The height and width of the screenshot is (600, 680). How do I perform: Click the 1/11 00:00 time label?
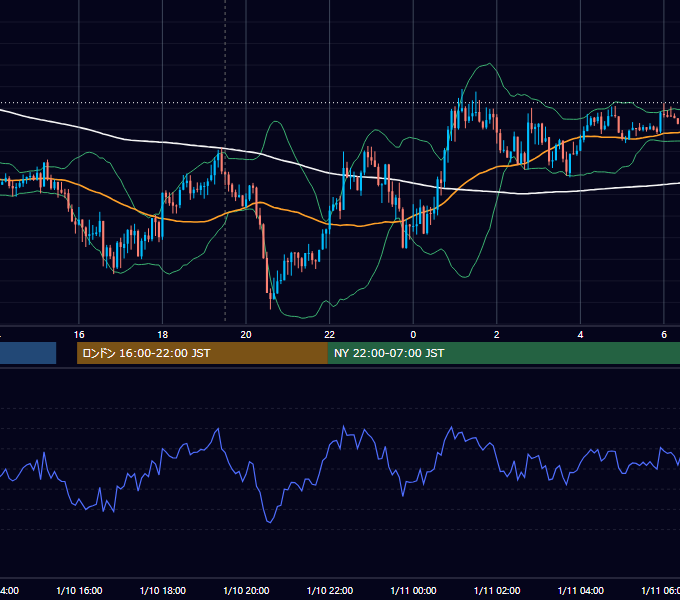tap(413, 590)
